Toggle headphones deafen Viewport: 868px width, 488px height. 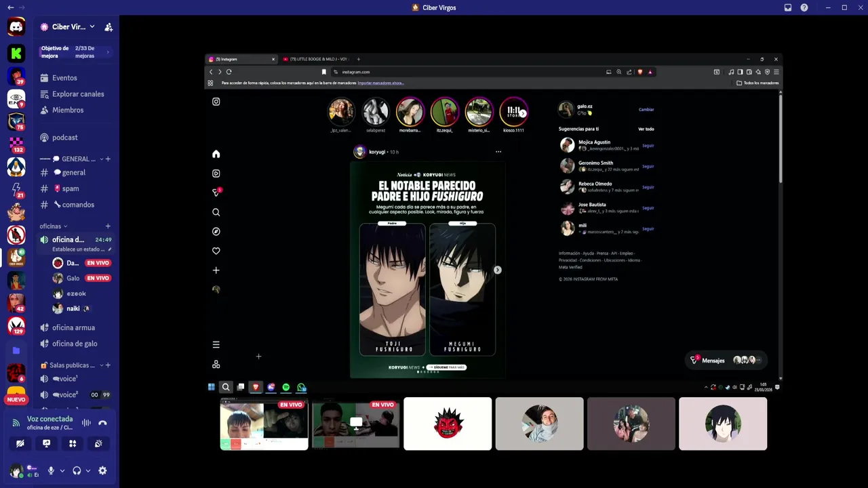[77, 470]
